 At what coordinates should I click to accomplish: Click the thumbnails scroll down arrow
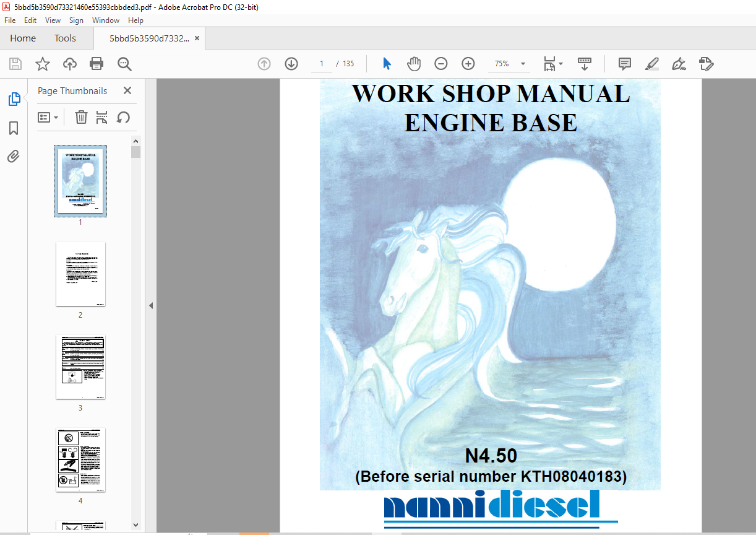(136, 525)
